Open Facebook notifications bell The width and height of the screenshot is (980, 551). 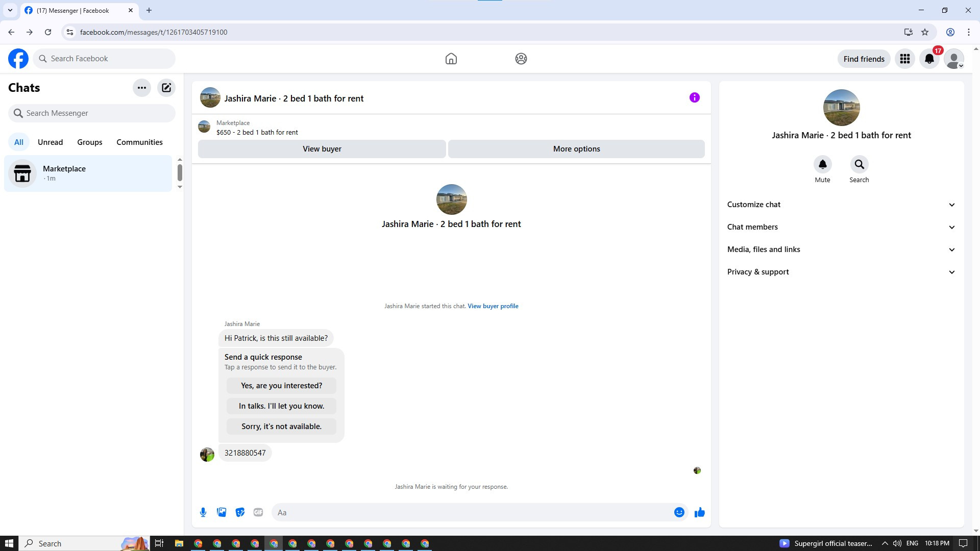point(929,59)
